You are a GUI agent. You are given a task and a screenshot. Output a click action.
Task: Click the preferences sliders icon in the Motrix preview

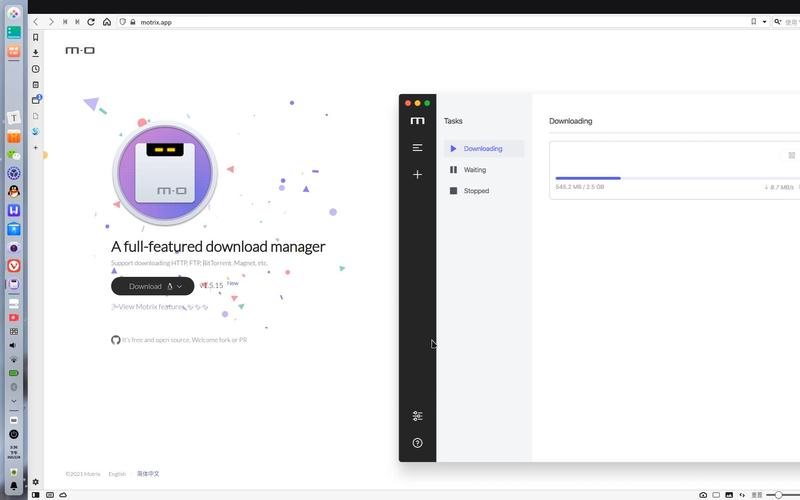tap(417, 416)
